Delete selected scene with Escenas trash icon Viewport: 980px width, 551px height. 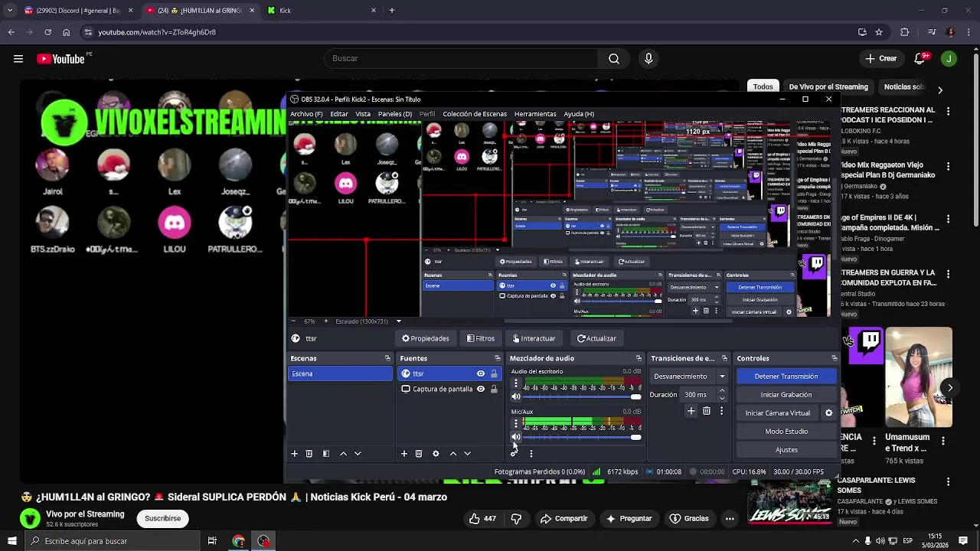(309, 454)
